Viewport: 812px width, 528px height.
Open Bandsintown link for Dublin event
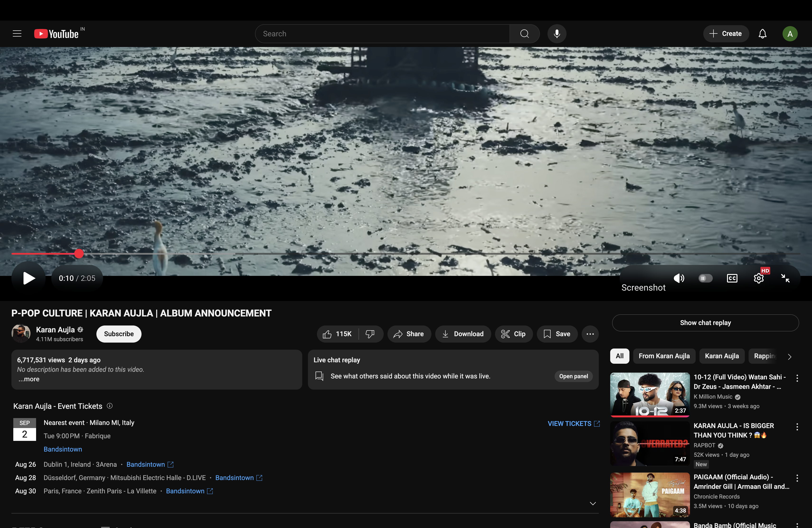click(x=150, y=464)
